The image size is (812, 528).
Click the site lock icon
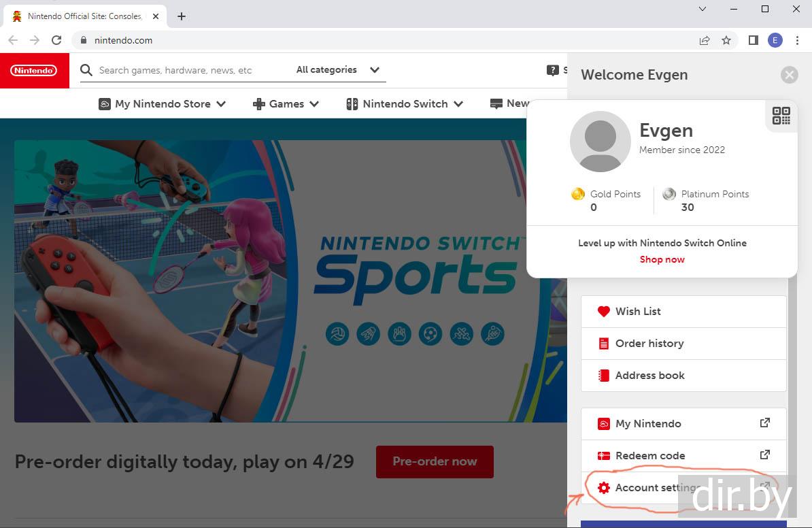[84, 40]
